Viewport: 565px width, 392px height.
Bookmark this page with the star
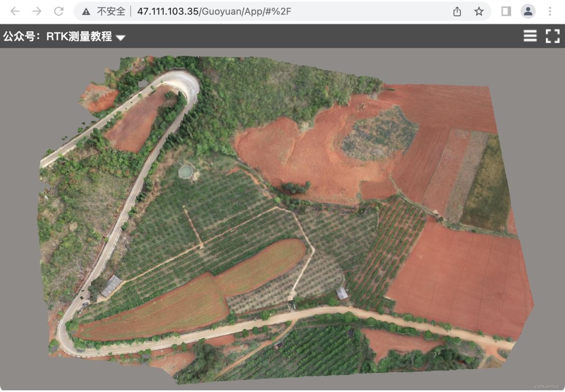(x=479, y=11)
